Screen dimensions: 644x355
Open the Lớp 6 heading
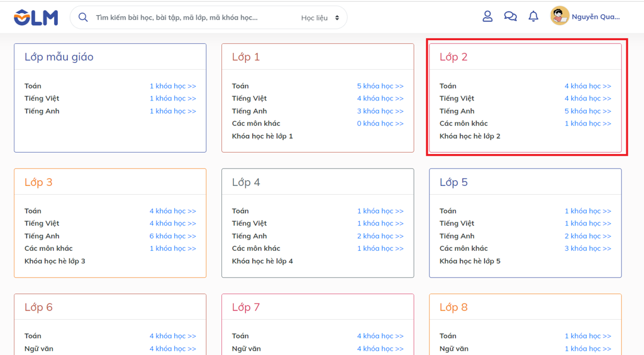click(38, 307)
